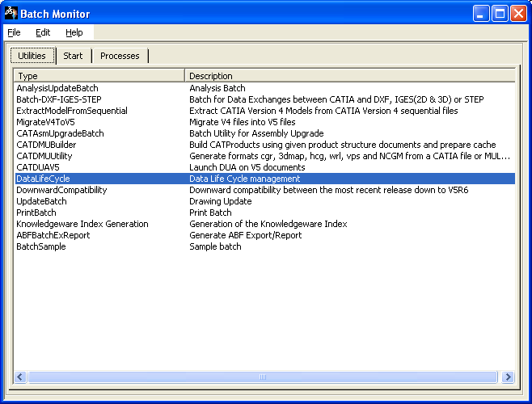Select the ABFBatchExReport utility
Viewport: 532px width, 404px height.
(x=53, y=235)
